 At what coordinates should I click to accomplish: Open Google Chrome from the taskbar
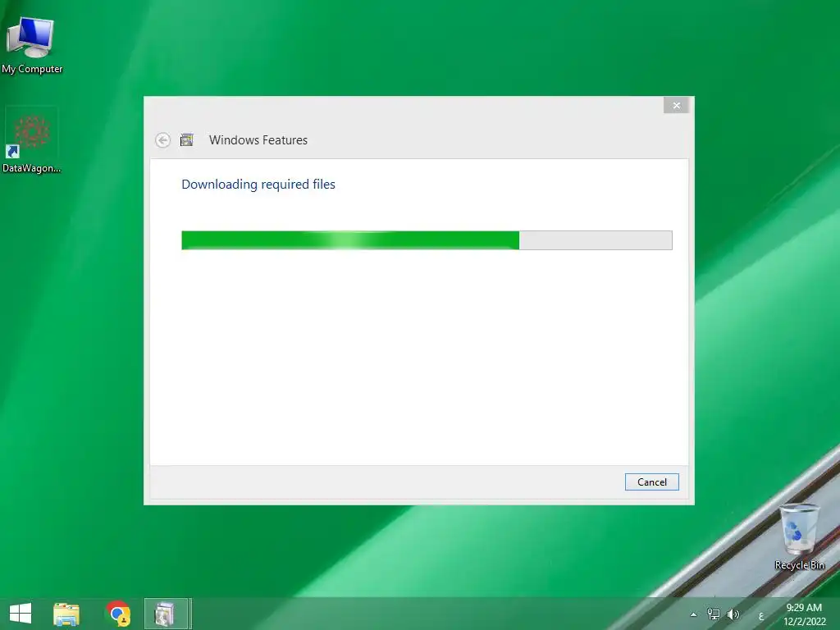point(118,614)
